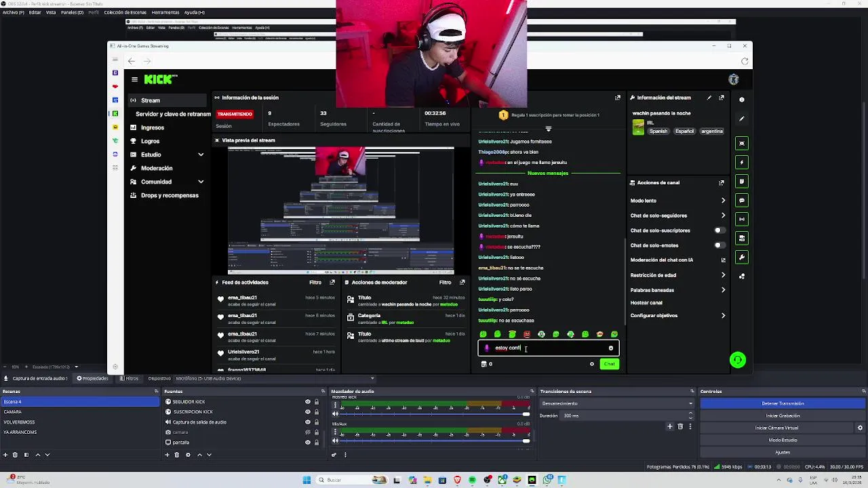Remove selected source with trash icon
The width and height of the screenshot is (868, 488).
point(177,455)
